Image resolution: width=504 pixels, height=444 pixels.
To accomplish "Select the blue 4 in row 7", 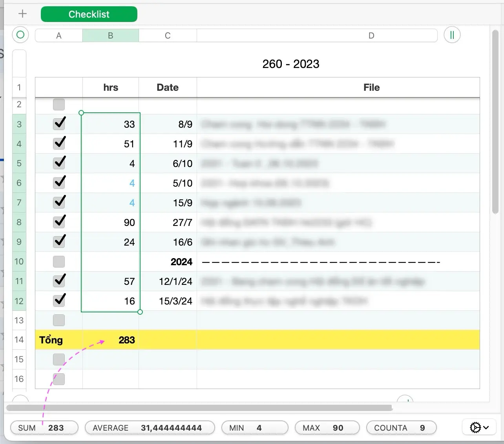I will pyautogui.click(x=111, y=203).
